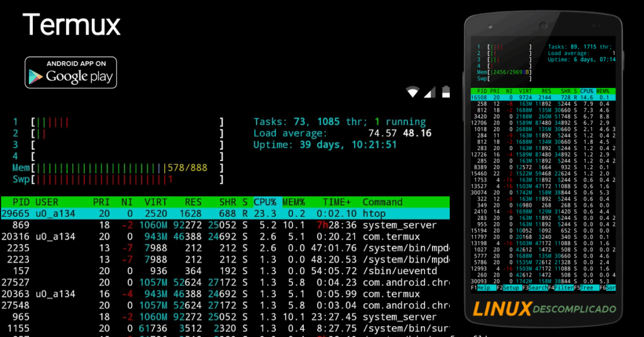Click the cellular signal icon
The height and width of the screenshot is (337, 644).
[x=430, y=92]
